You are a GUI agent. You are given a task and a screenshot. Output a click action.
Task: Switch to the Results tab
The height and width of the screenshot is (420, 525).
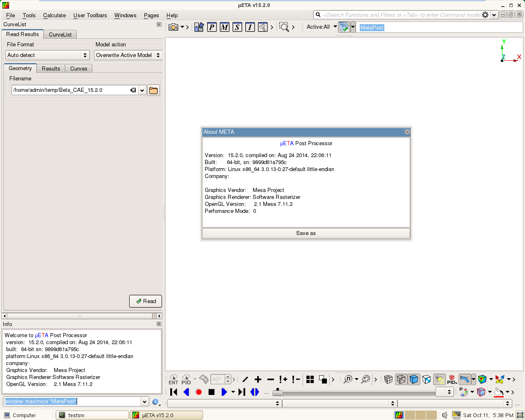[51, 68]
